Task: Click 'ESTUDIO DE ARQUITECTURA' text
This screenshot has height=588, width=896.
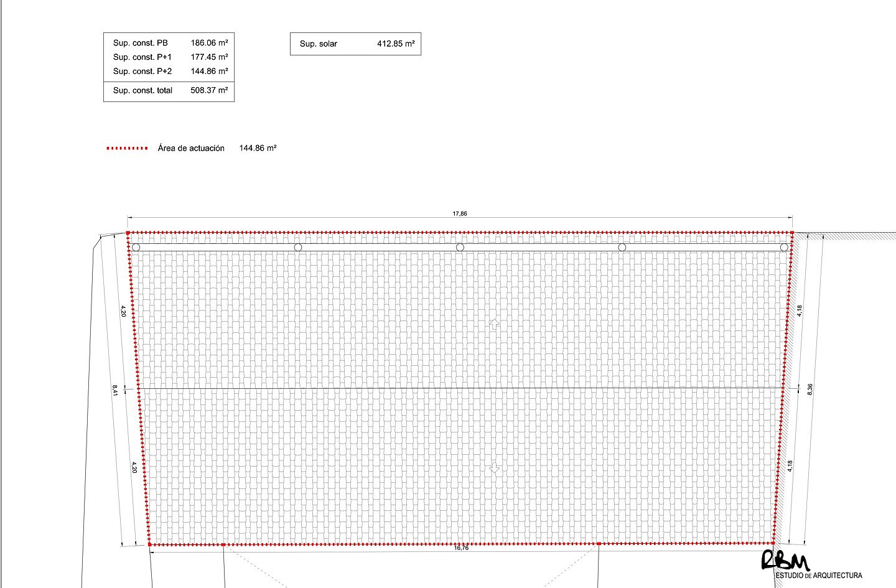Action: [819, 576]
